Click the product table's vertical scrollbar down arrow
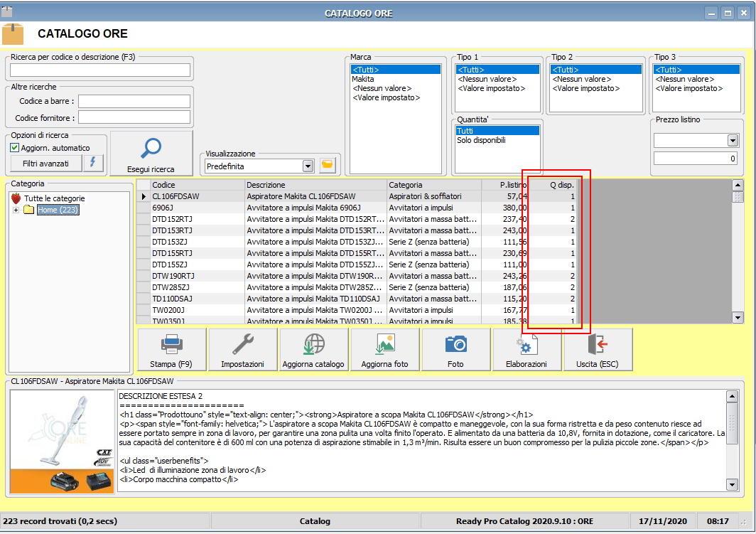Image resolution: width=756 pixels, height=534 pixels. (x=737, y=318)
